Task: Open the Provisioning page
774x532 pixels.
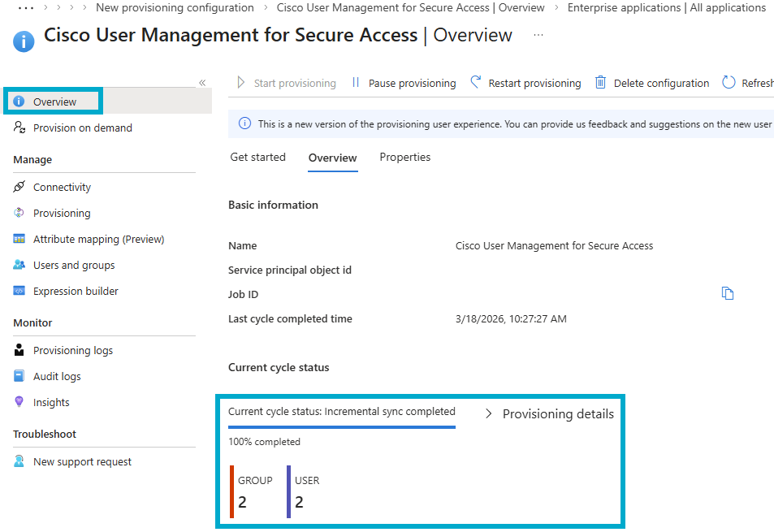Action: (62, 213)
